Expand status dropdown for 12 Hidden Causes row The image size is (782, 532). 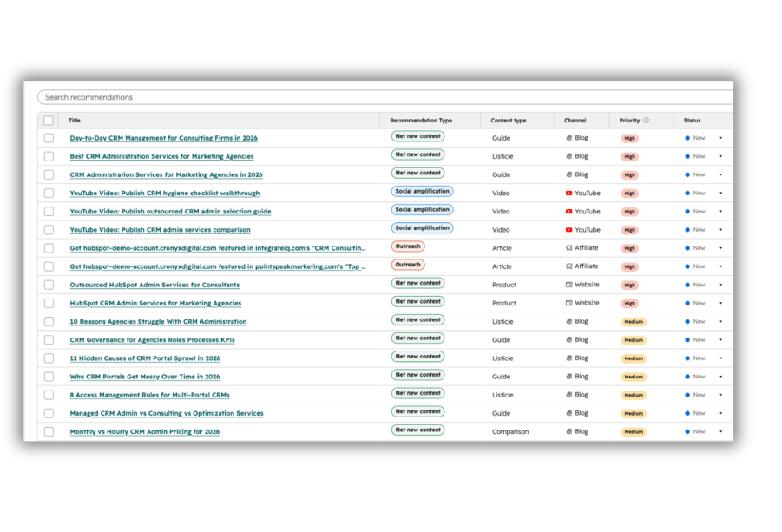720,358
